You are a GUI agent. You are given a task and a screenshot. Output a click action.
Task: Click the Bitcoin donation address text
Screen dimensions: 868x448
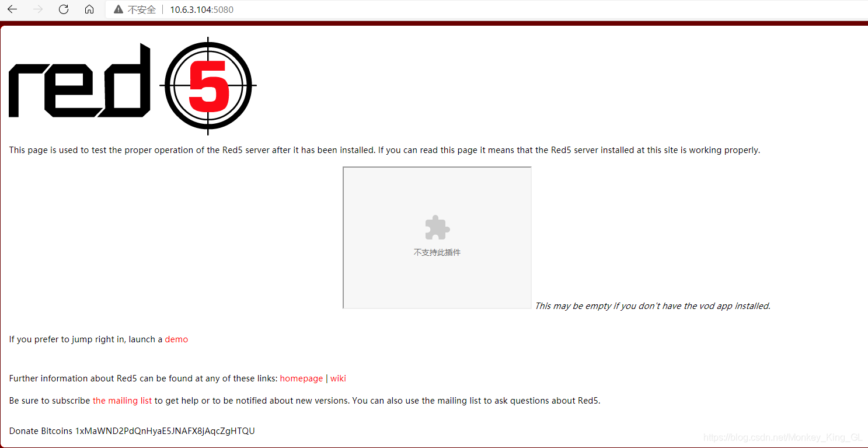(x=165, y=431)
